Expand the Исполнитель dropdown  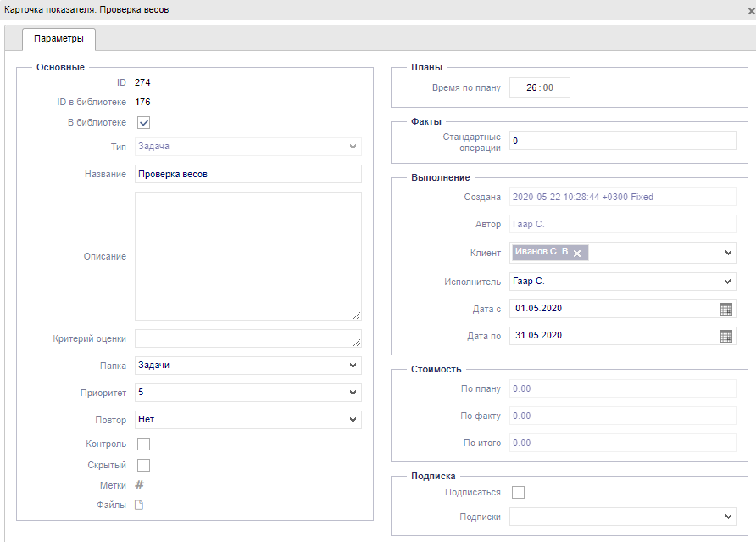point(622,282)
